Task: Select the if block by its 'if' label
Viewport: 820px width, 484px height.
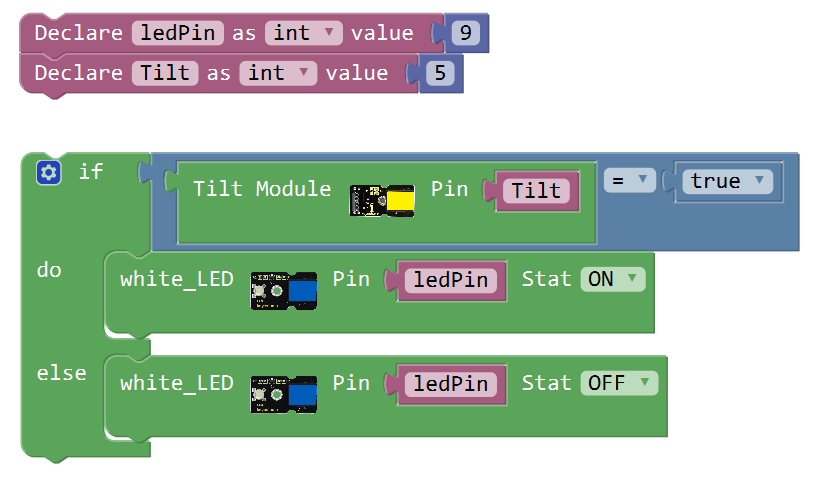Action: point(91,172)
